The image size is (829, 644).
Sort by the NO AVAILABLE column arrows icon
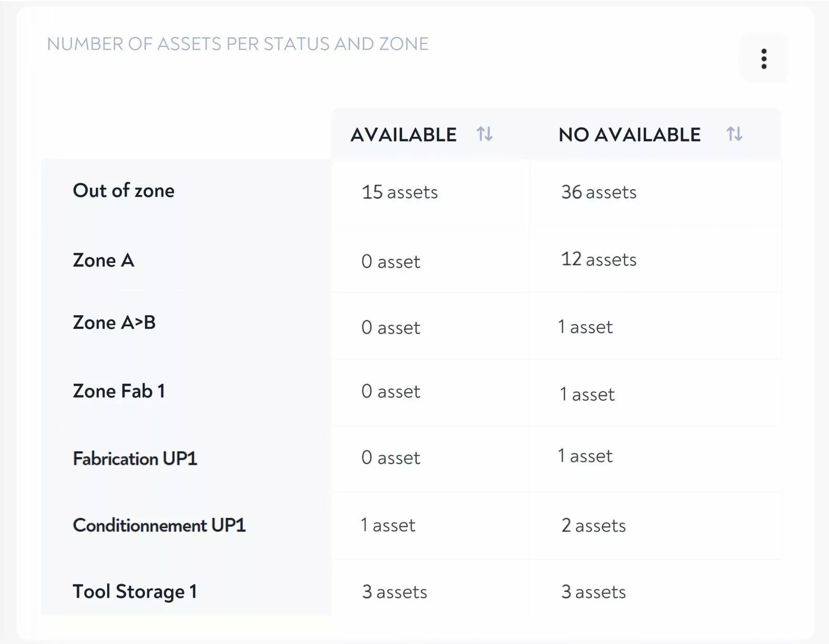click(734, 134)
